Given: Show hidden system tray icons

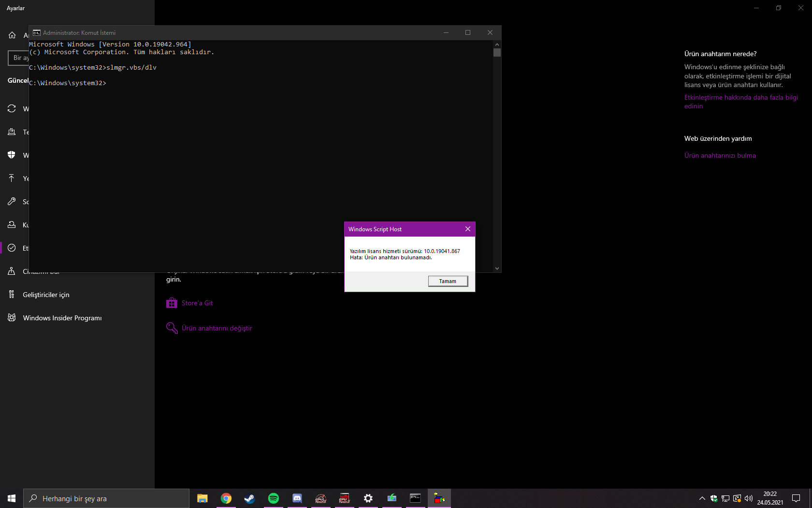Looking at the screenshot, I should click(x=702, y=498).
